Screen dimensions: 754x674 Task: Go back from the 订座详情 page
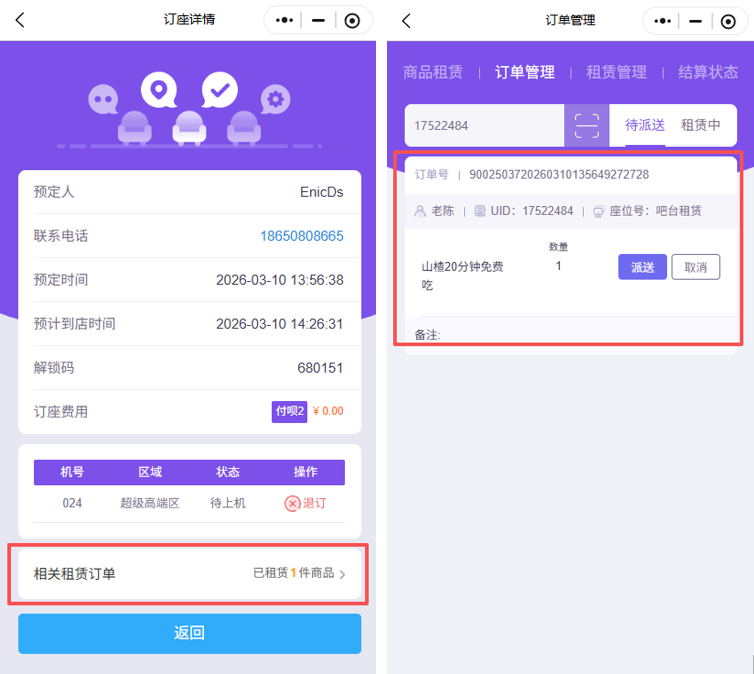click(20, 20)
